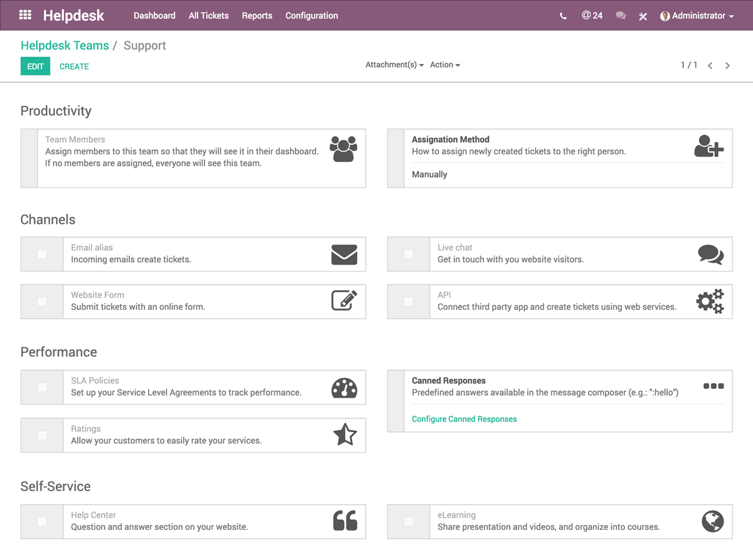Open Configure Canned Responses link
This screenshot has width=753, height=560.
pyautogui.click(x=464, y=419)
